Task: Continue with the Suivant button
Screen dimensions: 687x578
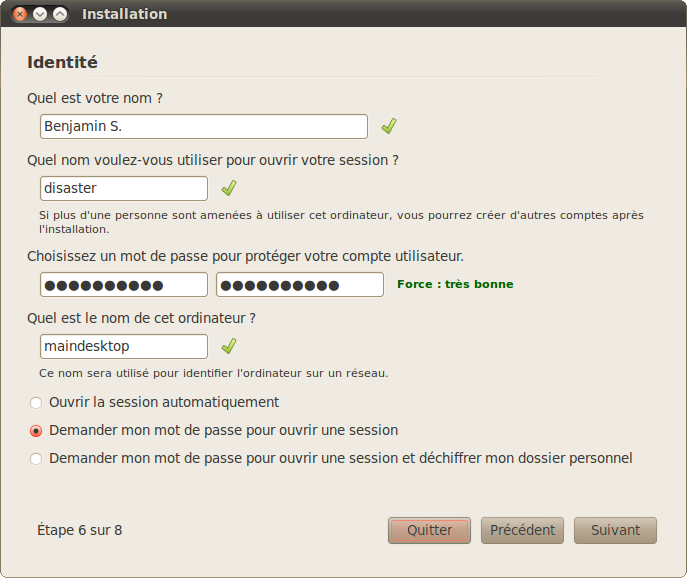Action: pos(615,530)
